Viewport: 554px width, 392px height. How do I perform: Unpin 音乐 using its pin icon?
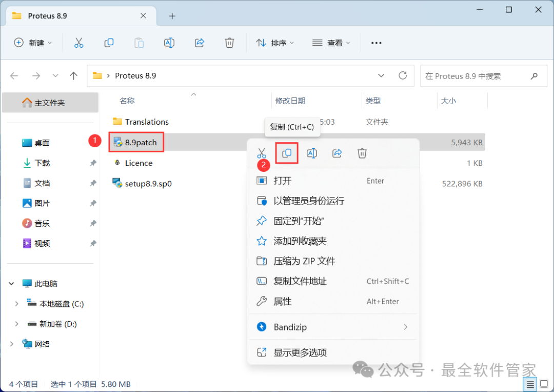click(x=93, y=223)
